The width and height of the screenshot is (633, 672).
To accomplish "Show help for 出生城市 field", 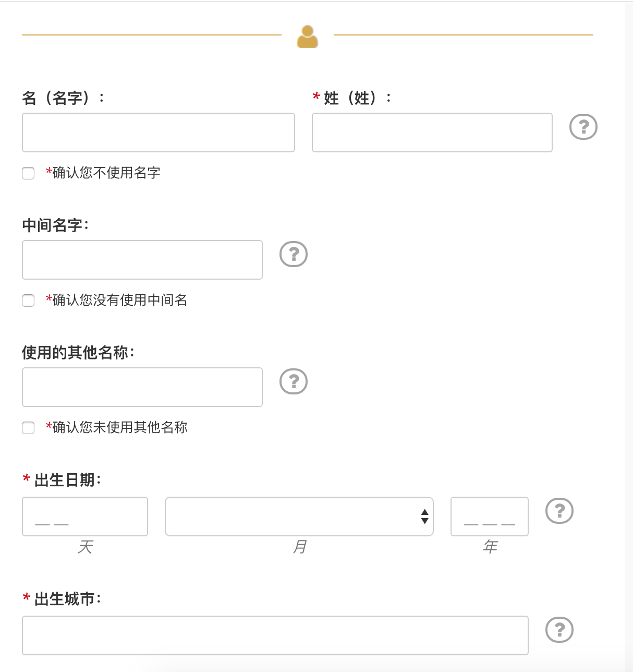I will (559, 630).
